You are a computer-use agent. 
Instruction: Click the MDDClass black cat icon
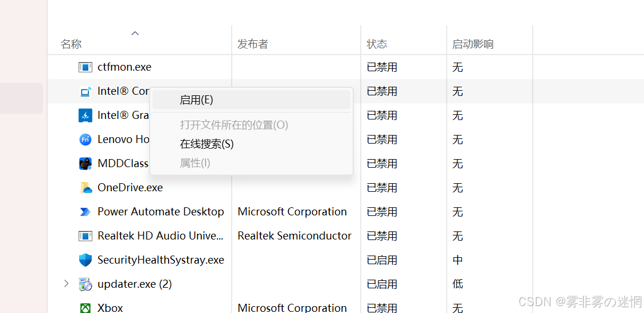[x=85, y=164]
